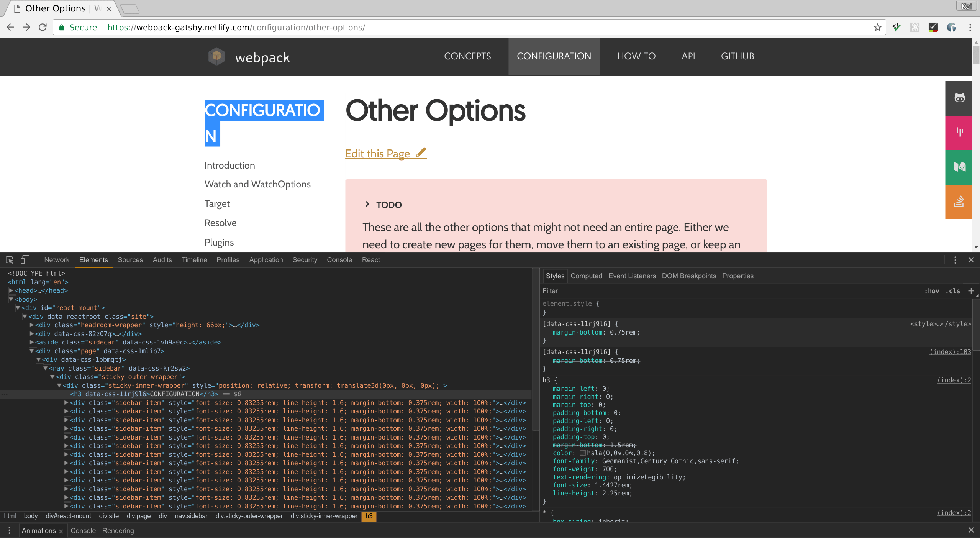Collapse the nav sidebar node

click(46, 368)
